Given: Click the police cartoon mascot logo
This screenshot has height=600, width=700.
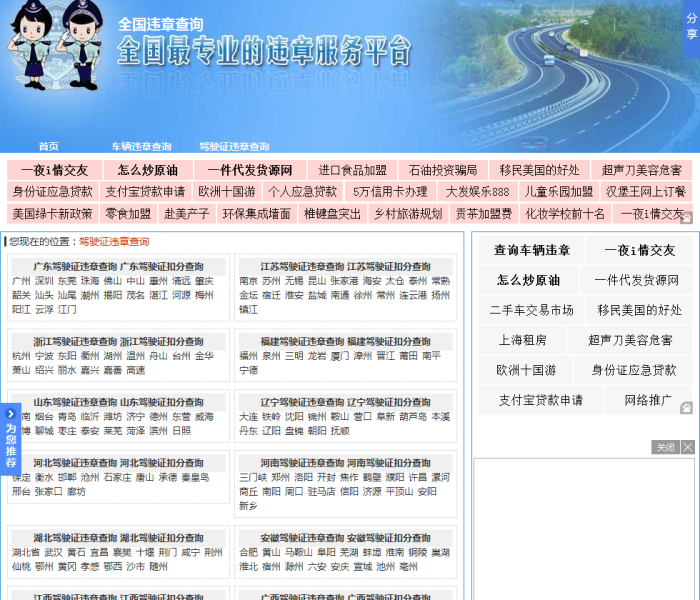Looking at the screenshot, I should tap(56, 45).
